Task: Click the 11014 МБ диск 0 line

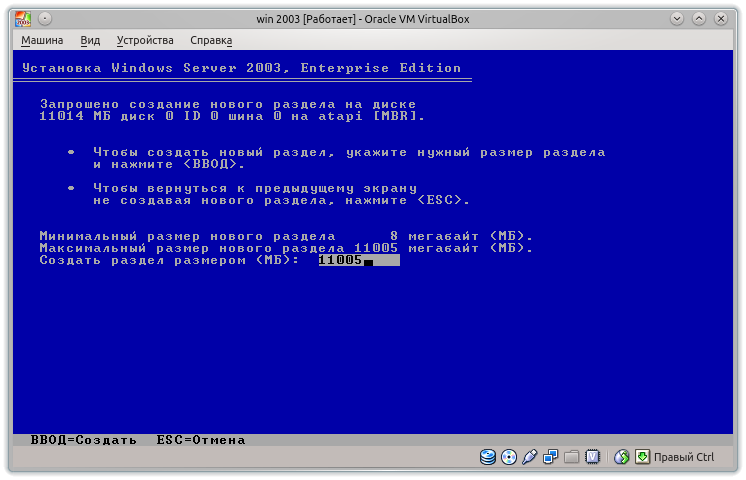Action: click(232, 116)
